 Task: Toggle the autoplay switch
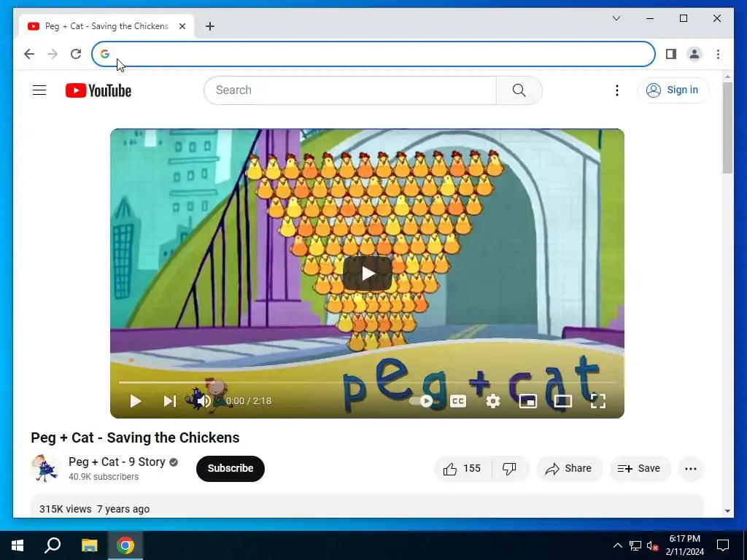(x=422, y=401)
